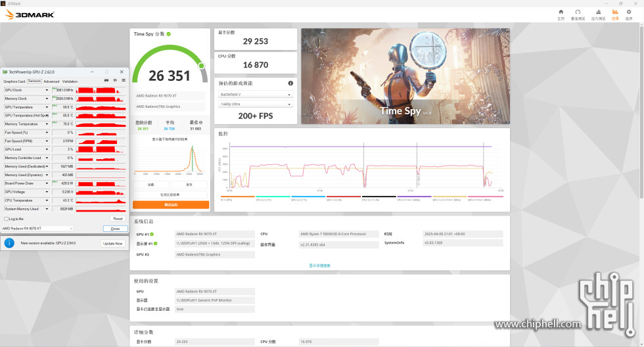This screenshot has height=347, width=644.
Task: Click the green check beside GPU #1
Action: click(x=152, y=234)
